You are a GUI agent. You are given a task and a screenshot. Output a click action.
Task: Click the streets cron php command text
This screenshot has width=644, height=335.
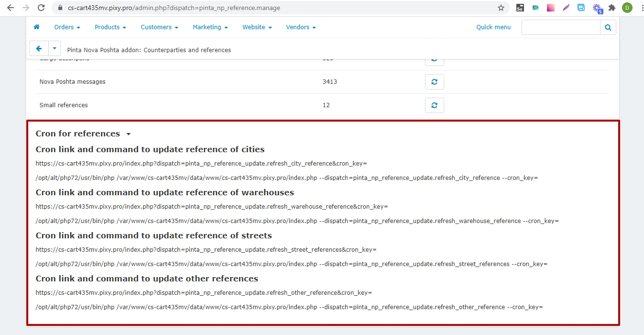[x=292, y=264]
